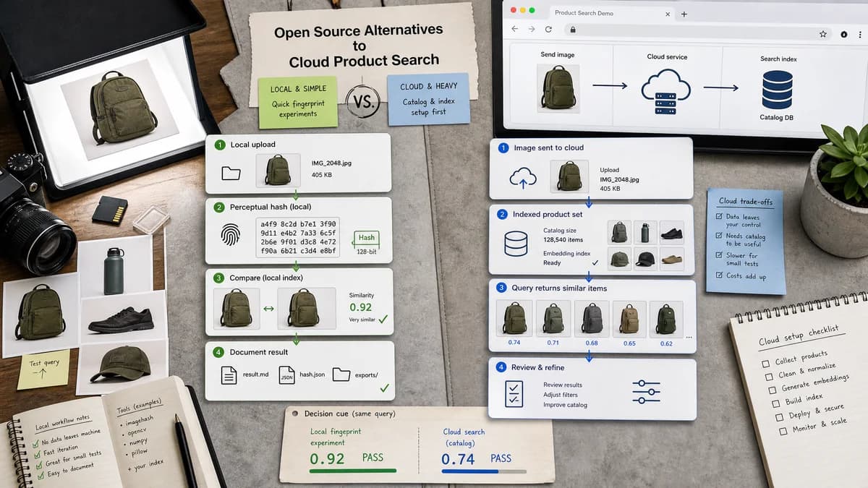Click the 128-bit label
868x488 pixels.
[367, 251]
